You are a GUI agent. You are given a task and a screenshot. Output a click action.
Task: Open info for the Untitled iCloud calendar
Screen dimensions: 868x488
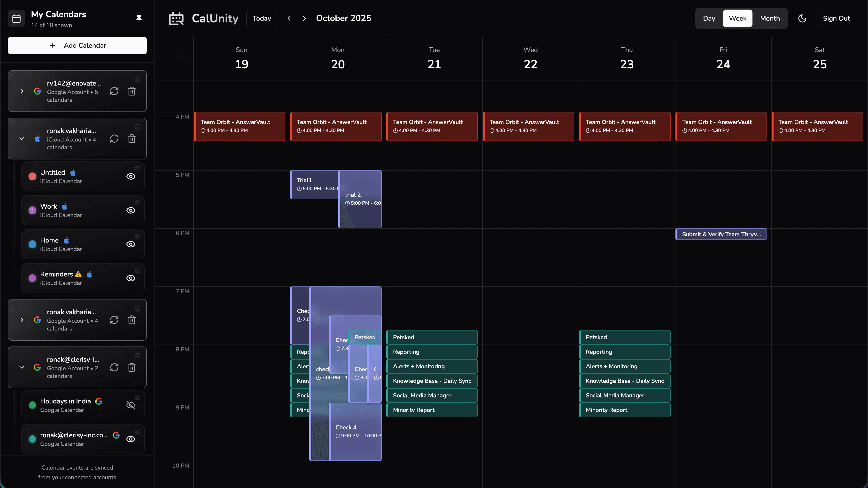tap(138, 168)
